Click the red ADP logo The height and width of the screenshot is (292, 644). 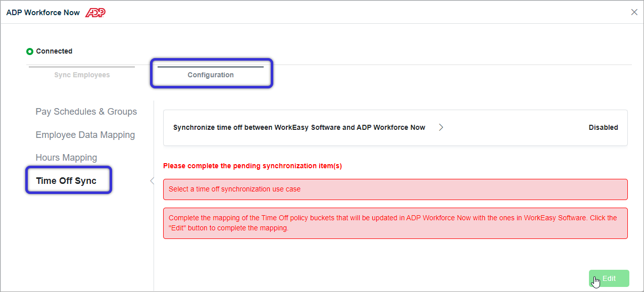[95, 13]
